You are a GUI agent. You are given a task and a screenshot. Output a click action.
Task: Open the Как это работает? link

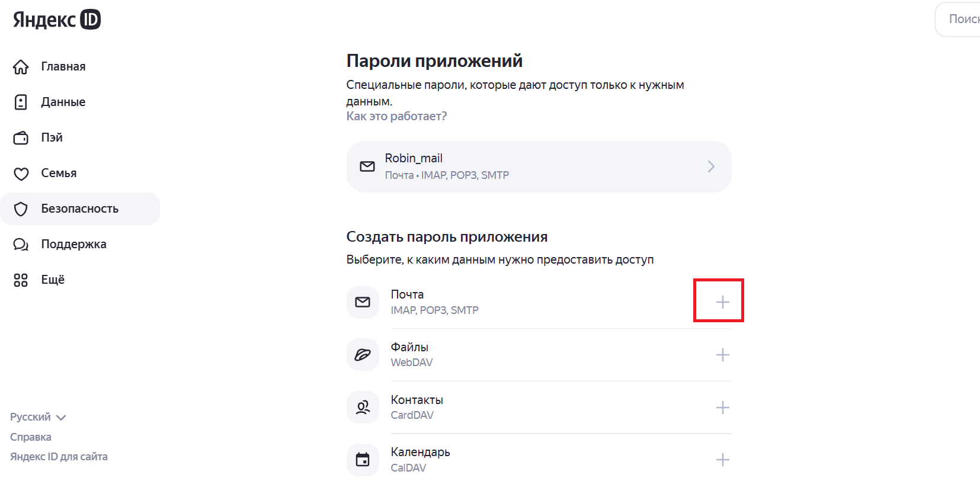396,116
